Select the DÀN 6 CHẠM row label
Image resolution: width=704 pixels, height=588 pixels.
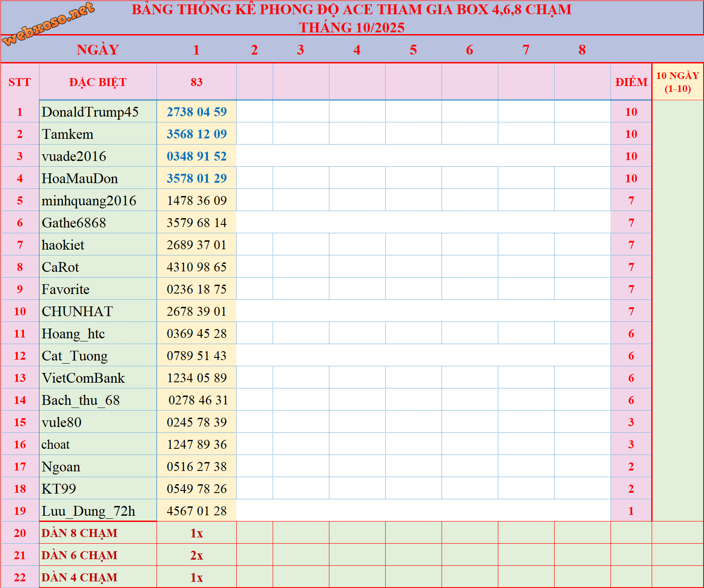[x=79, y=555]
